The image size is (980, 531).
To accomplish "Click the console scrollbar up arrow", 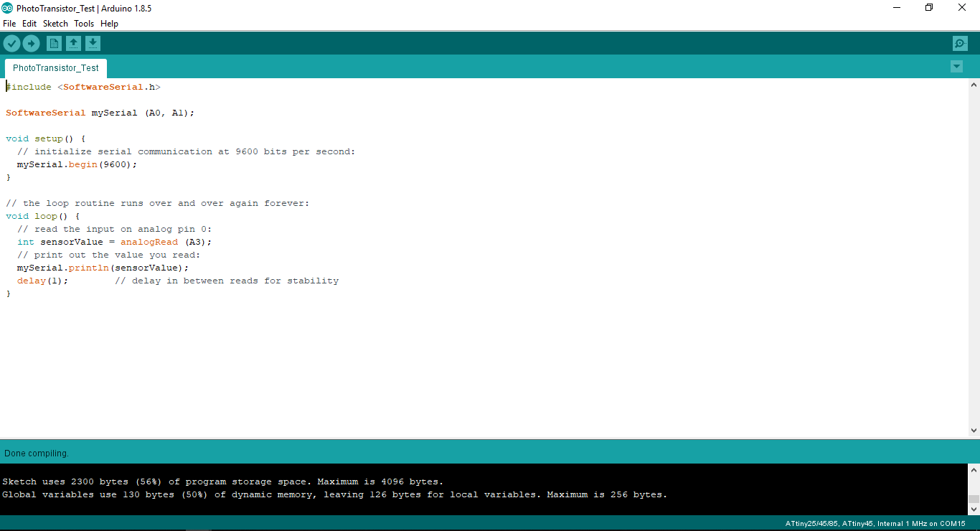I will pos(974,470).
